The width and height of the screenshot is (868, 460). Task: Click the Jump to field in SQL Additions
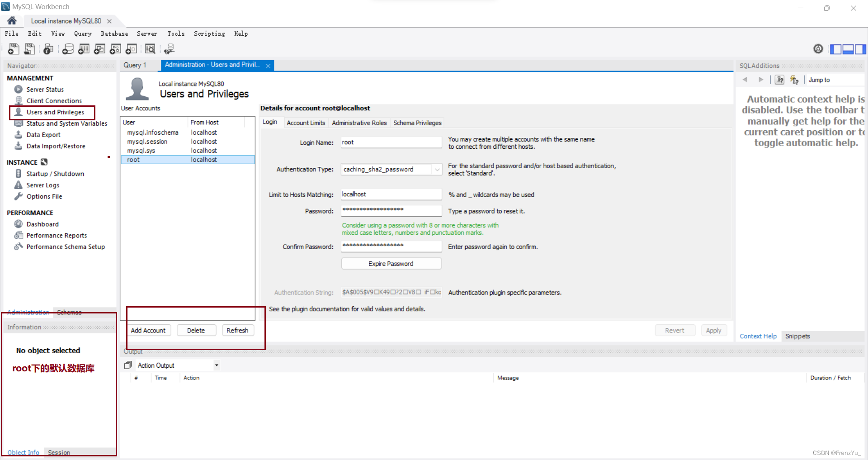pos(835,80)
